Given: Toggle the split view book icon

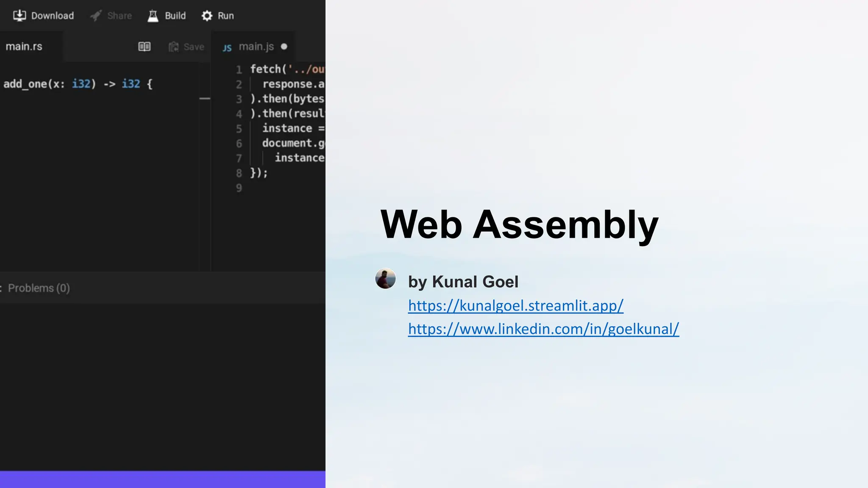Looking at the screenshot, I should point(145,47).
